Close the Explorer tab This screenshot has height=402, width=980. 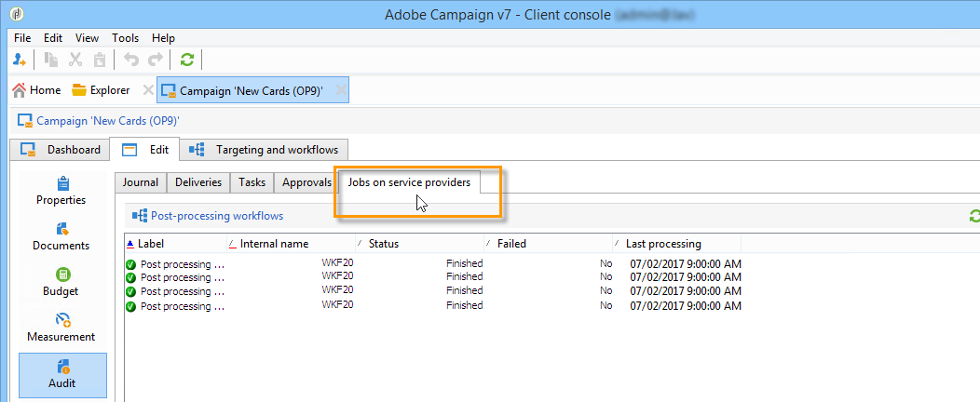tap(148, 90)
